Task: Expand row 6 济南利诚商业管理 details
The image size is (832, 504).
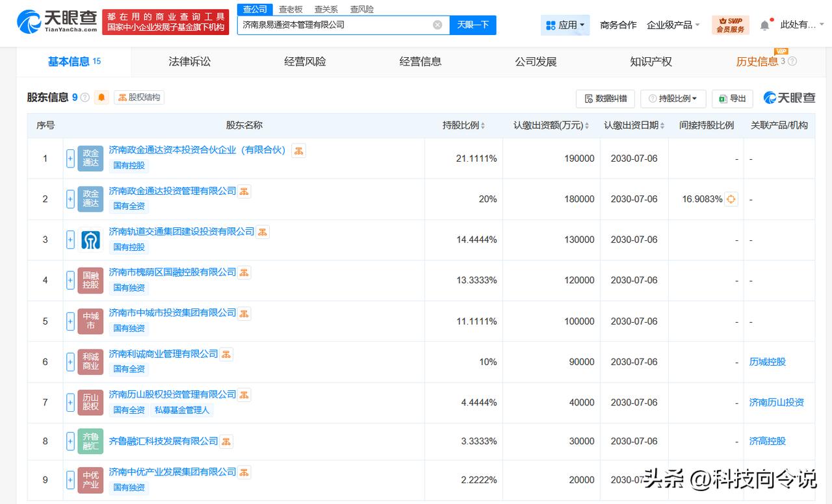Action: coord(70,362)
